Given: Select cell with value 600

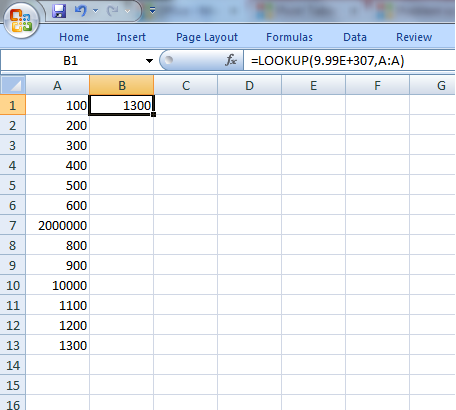Looking at the screenshot, I should (57, 205).
